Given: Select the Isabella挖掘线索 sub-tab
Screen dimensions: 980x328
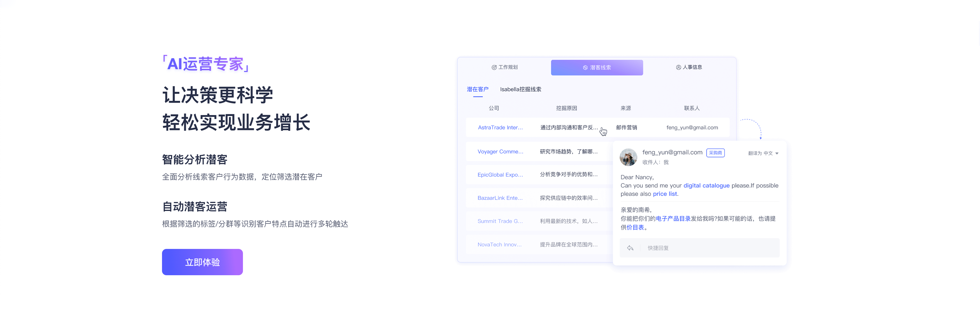Looking at the screenshot, I should (x=520, y=89).
